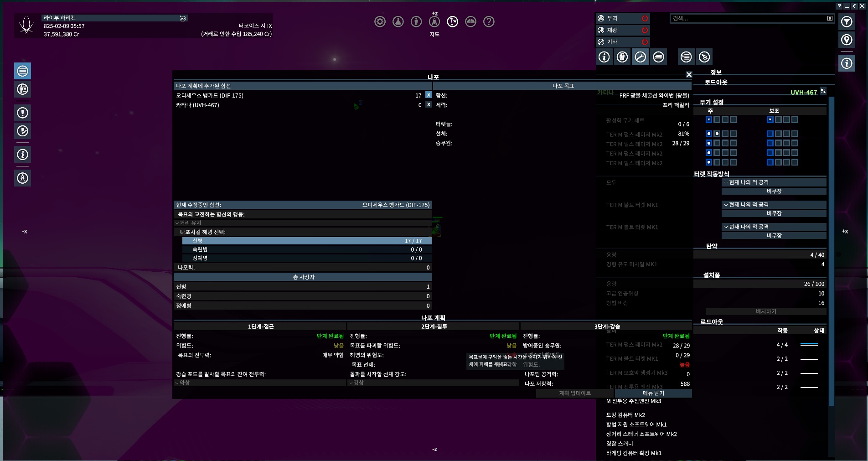Select the map network icon in top menu
The width and height of the screenshot is (868, 461).
452,21
